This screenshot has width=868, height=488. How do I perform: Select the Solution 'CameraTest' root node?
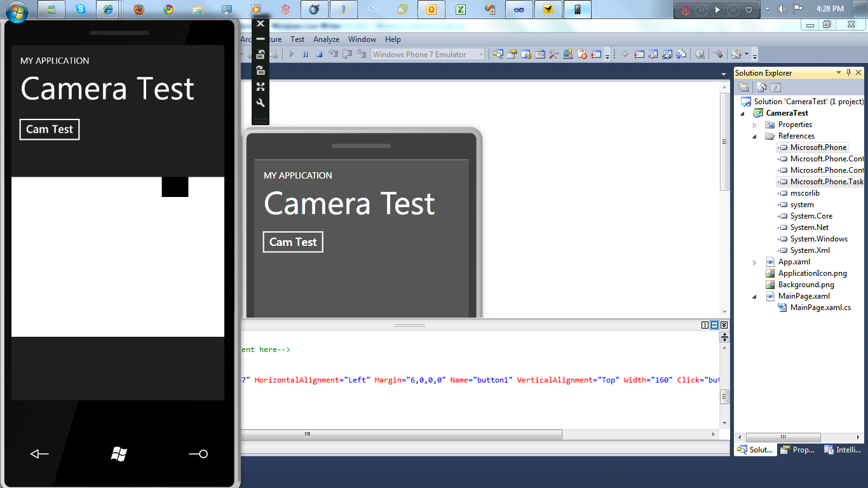click(x=802, y=102)
